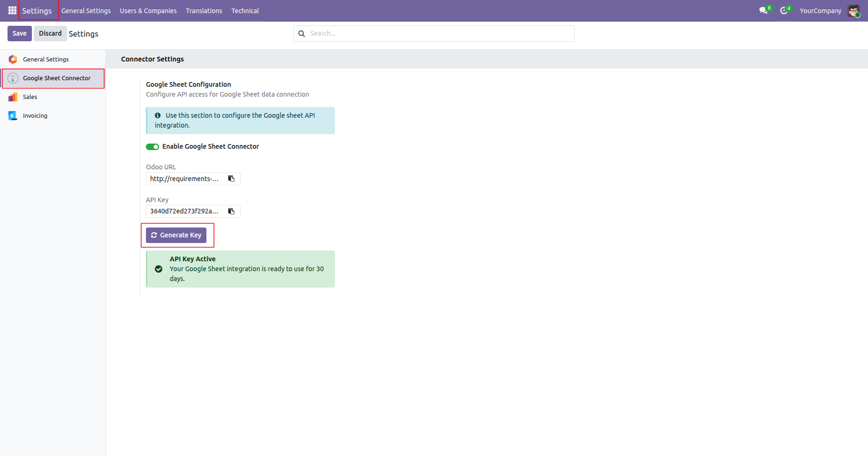Copy the API Key to clipboard
This screenshot has height=456, width=868.
tap(231, 211)
